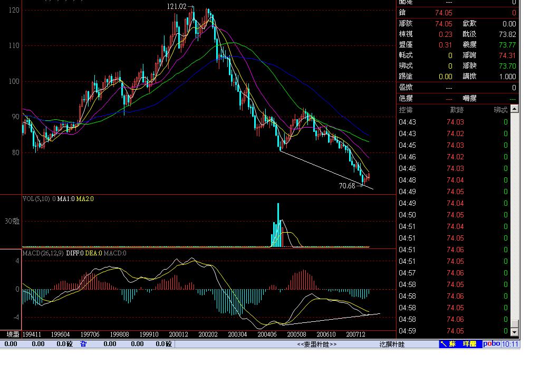This screenshot has height=392, width=540.
Task: Select the 04:48 tick row priced 74.04
Action: click(x=453, y=180)
